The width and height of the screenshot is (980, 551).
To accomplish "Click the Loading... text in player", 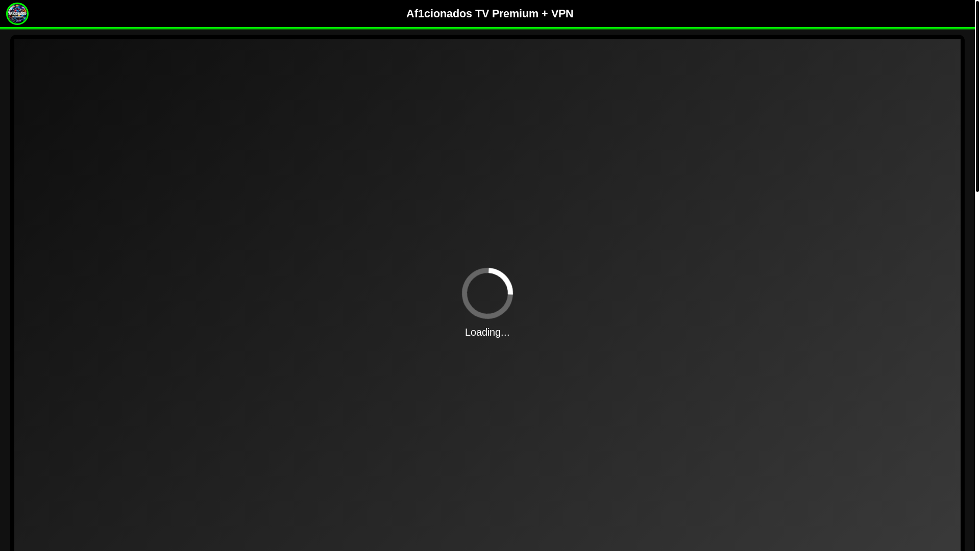I will point(487,332).
